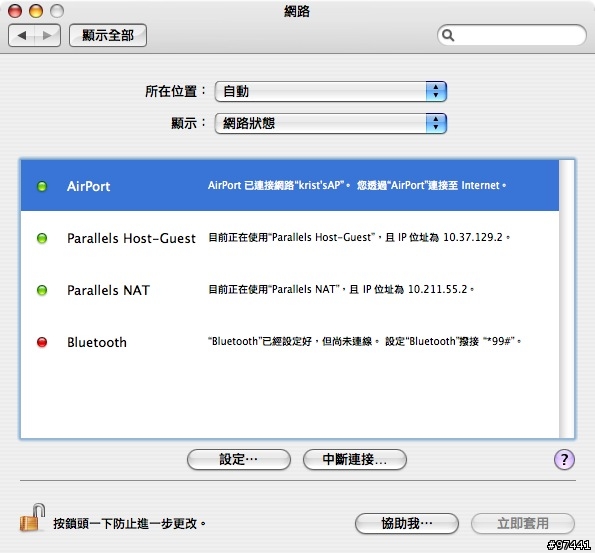Click the IP address text 10.211.55.2

(x=438, y=289)
